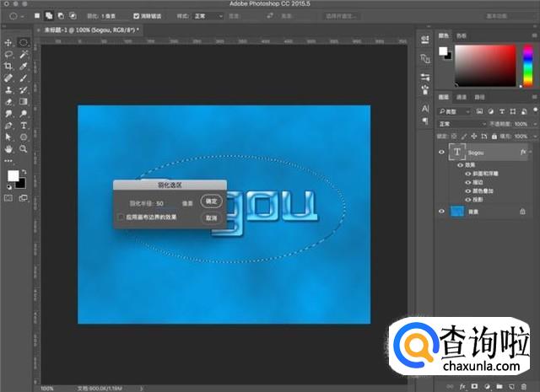Screen dimensions: 540x392
Task: Open the 样式 style dropdown
Action: click(207, 15)
